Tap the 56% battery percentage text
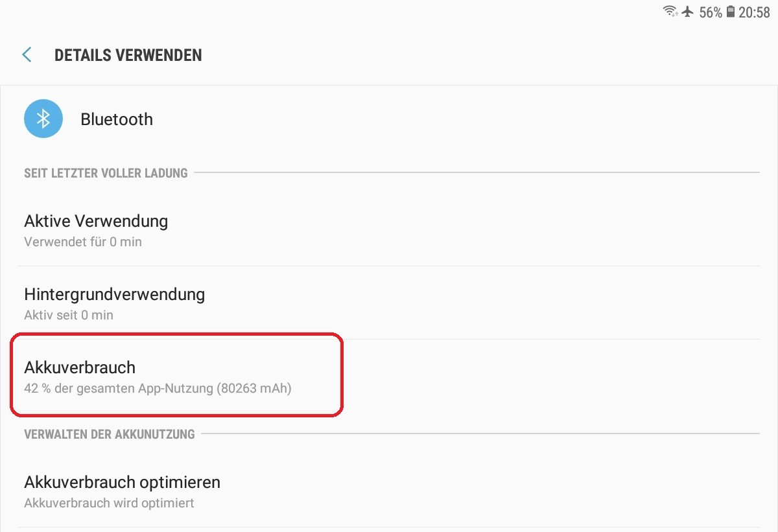The height and width of the screenshot is (532, 778). coord(711,12)
